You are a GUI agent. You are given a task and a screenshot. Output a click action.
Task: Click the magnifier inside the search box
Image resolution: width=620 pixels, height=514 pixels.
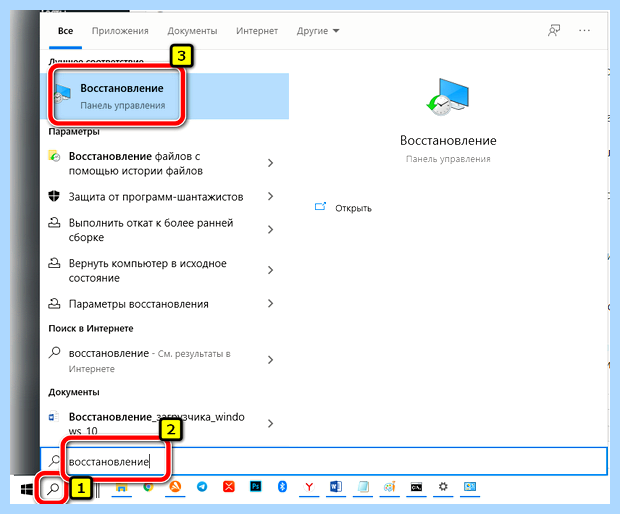(54, 461)
